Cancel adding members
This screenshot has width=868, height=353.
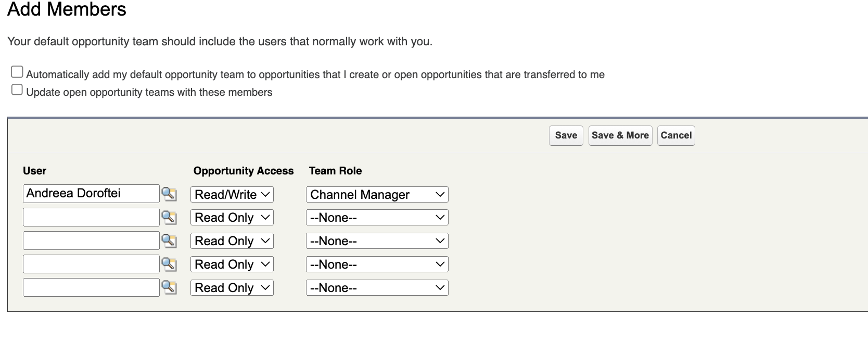click(676, 135)
